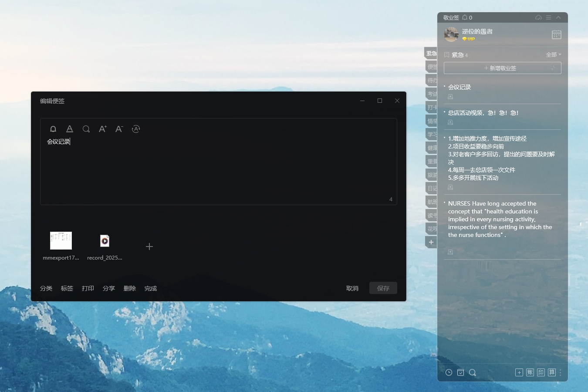This screenshot has height=392, width=588.
Task: Open the hamburger menu in panel header
Action: pyautogui.click(x=548, y=17)
